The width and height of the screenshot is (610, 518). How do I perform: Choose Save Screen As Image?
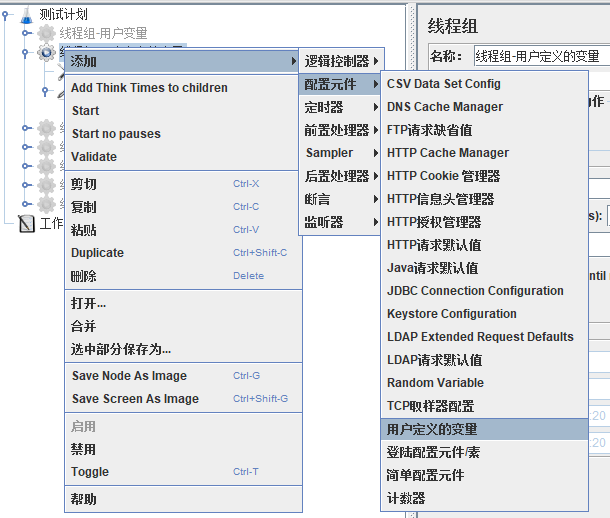pos(183,399)
